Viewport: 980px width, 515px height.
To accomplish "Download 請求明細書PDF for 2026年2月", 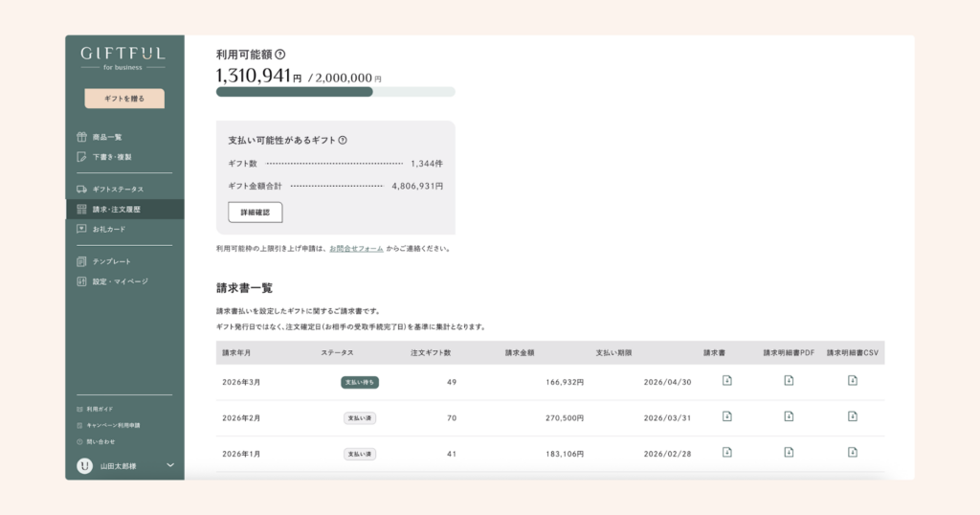I will 789,416.
